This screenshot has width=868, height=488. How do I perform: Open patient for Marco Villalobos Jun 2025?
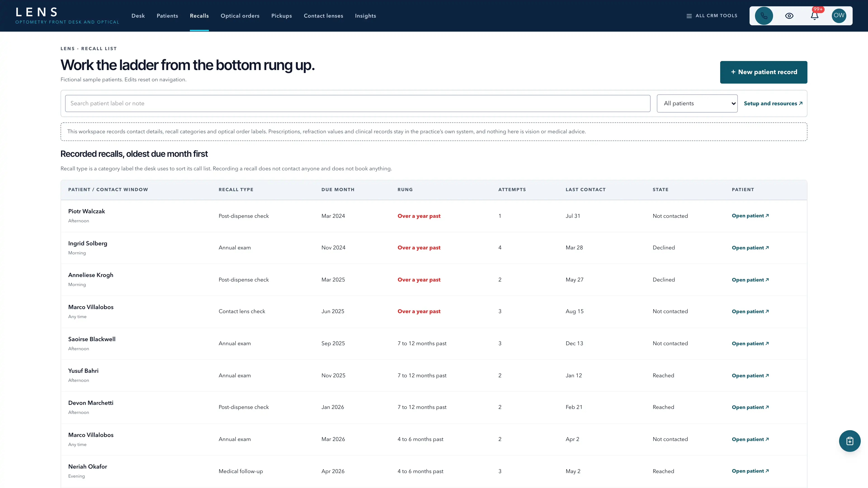750,312
